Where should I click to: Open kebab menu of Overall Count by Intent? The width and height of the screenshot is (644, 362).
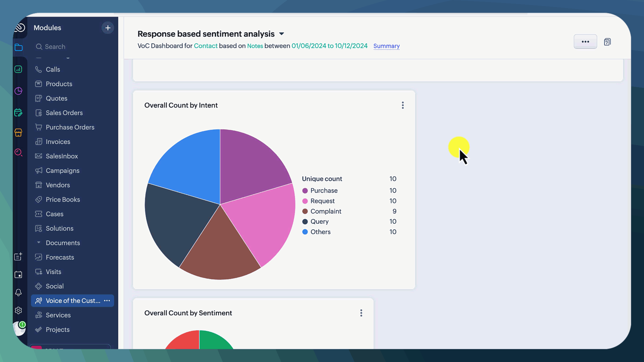coord(402,105)
